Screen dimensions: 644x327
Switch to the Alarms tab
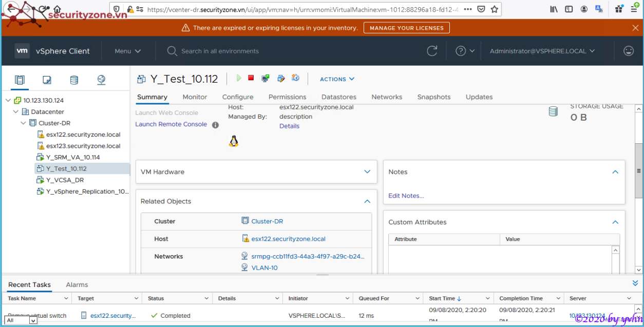77,285
